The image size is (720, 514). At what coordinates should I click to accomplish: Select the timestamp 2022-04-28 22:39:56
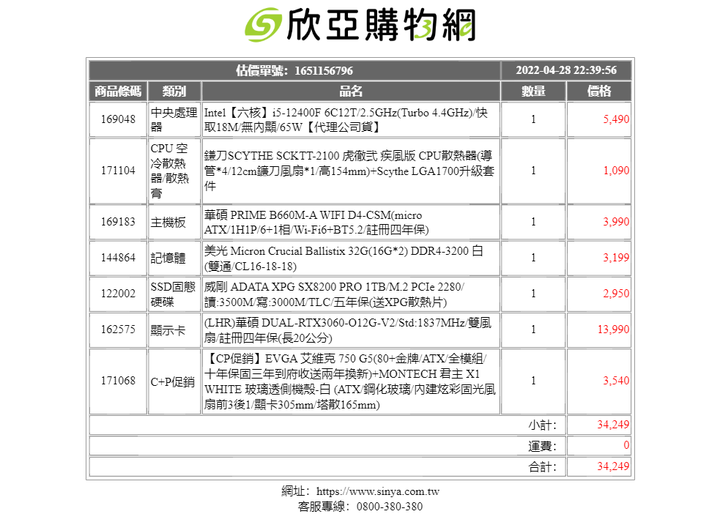566,70
